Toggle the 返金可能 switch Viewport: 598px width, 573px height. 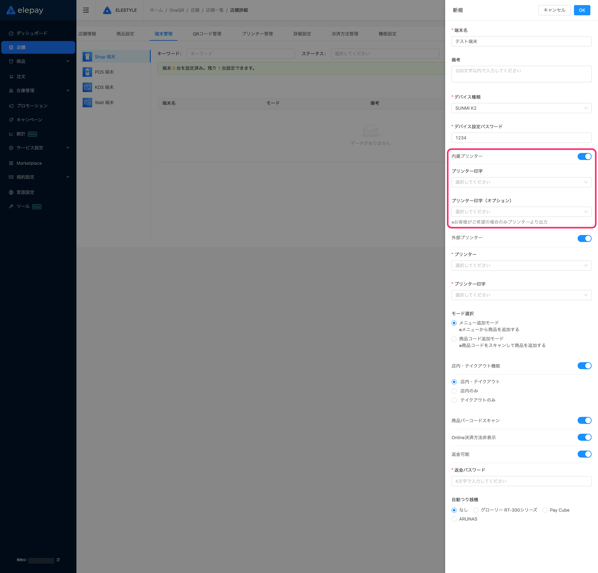[584, 454]
